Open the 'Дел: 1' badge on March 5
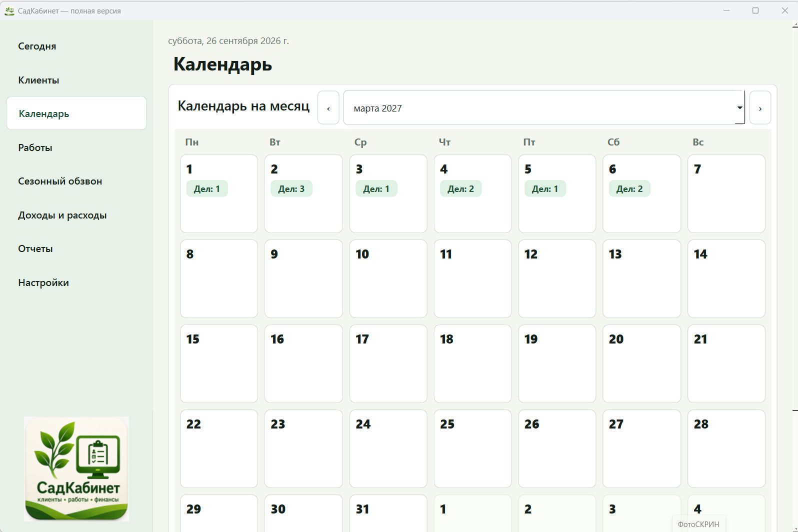This screenshot has width=798, height=532. click(x=545, y=189)
